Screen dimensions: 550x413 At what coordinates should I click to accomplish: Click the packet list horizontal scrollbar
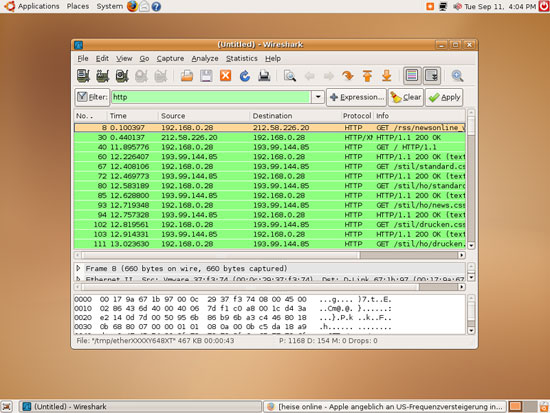tap(269, 255)
